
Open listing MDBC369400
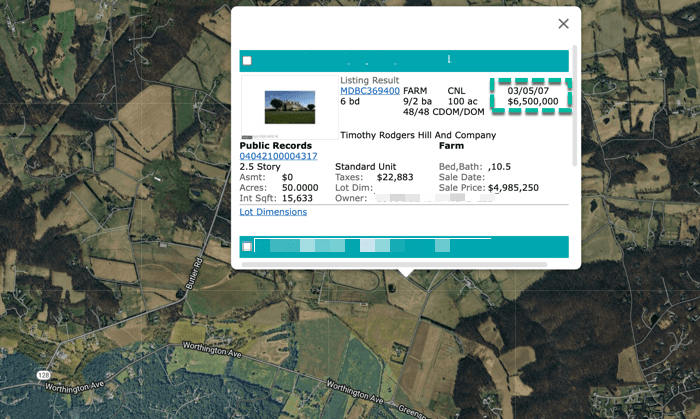[x=370, y=91]
